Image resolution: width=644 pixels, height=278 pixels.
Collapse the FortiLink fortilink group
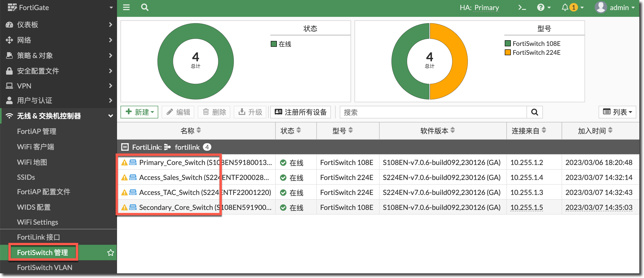pos(125,147)
